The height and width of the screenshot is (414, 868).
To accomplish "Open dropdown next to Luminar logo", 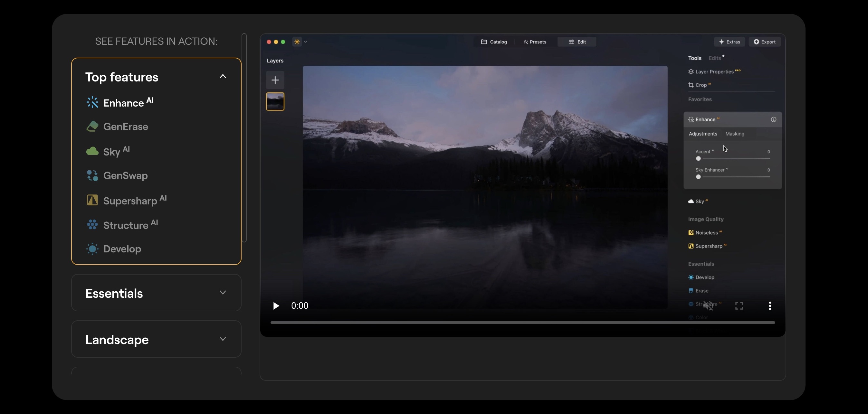I will tap(306, 42).
